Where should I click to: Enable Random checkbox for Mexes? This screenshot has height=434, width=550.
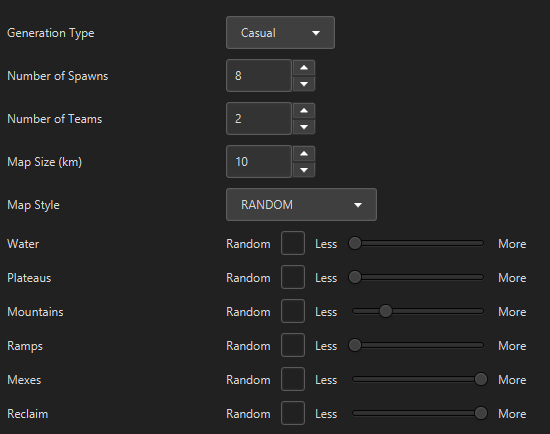293,379
